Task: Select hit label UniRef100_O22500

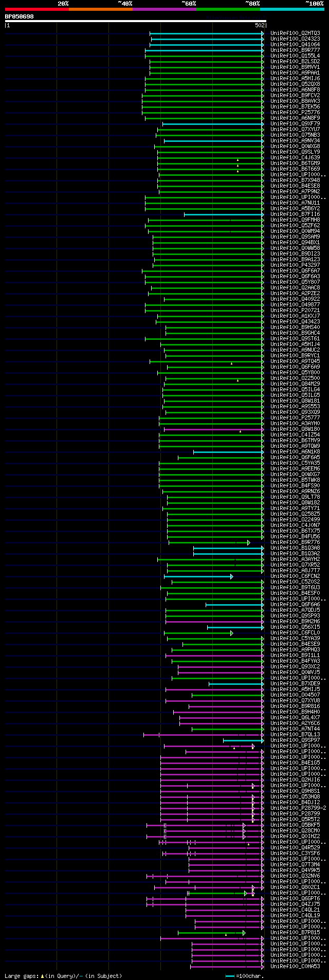Action: [x=295, y=378]
